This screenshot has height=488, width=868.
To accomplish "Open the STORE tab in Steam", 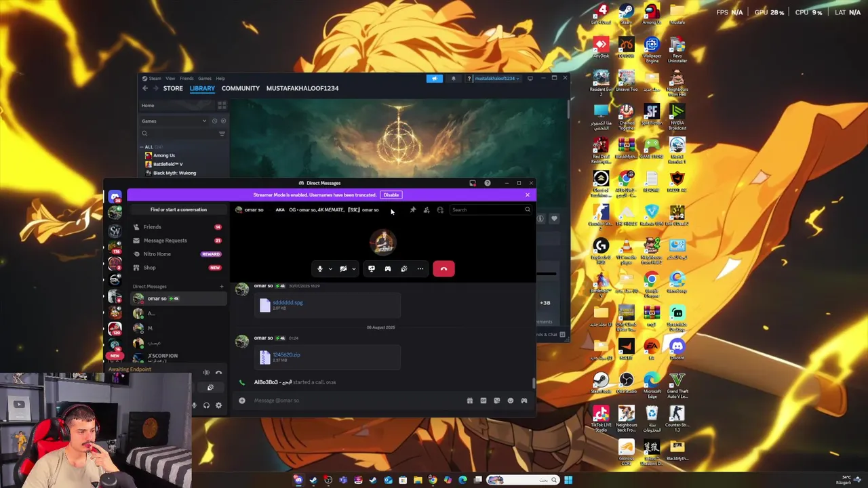I will (x=173, y=88).
